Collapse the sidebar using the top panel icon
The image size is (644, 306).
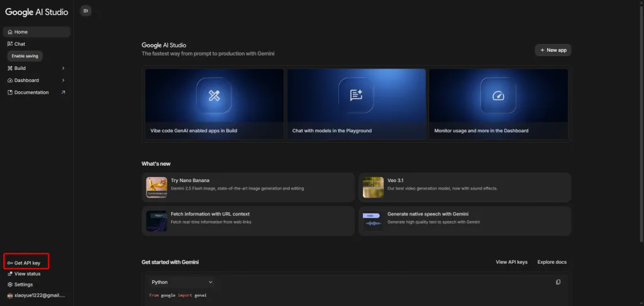pyautogui.click(x=86, y=11)
